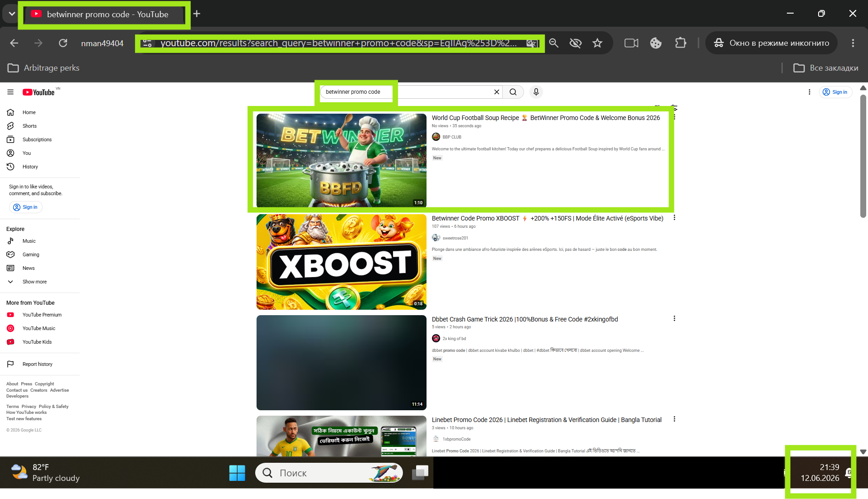Open options for World Cup Football Soup video
Image resolution: width=868 pixels, height=499 pixels.
click(674, 117)
